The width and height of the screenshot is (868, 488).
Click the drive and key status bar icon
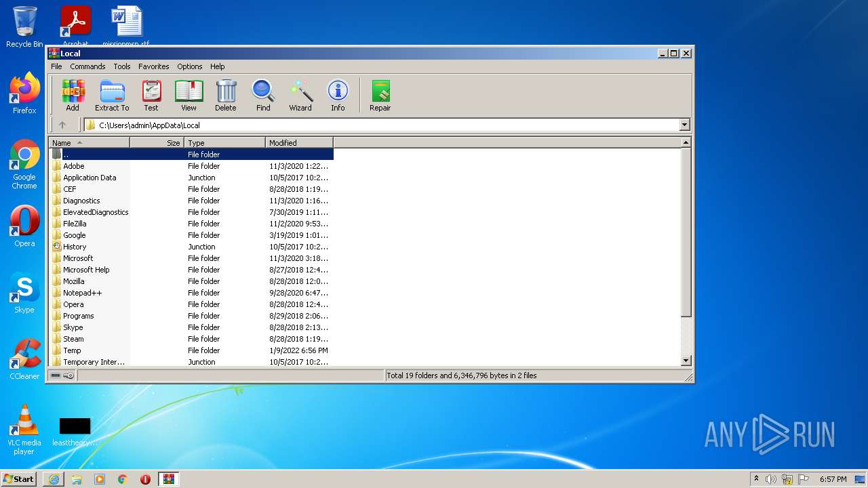pos(62,375)
